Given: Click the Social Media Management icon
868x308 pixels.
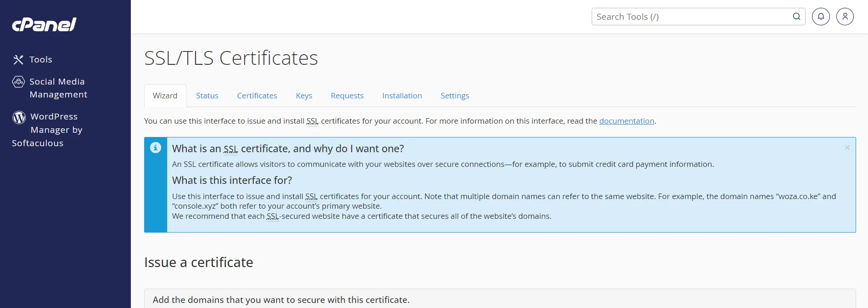Looking at the screenshot, I should point(18,82).
